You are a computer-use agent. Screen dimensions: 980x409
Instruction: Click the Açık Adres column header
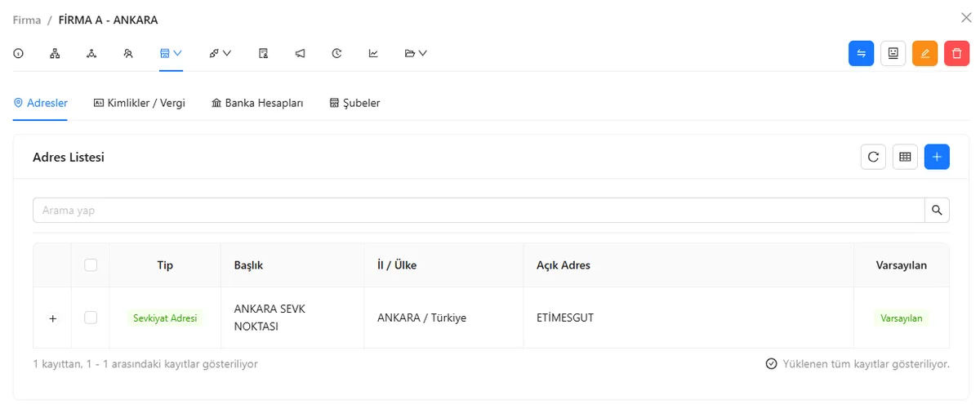tap(688, 265)
